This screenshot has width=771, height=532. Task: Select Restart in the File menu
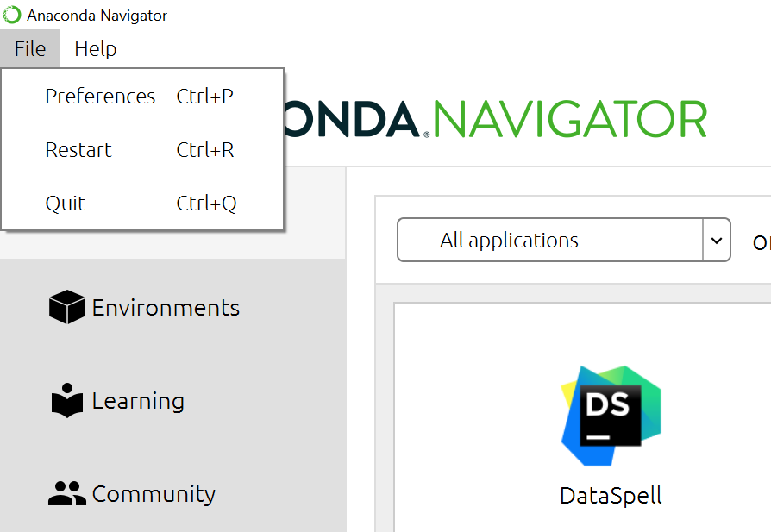click(142, 150)
